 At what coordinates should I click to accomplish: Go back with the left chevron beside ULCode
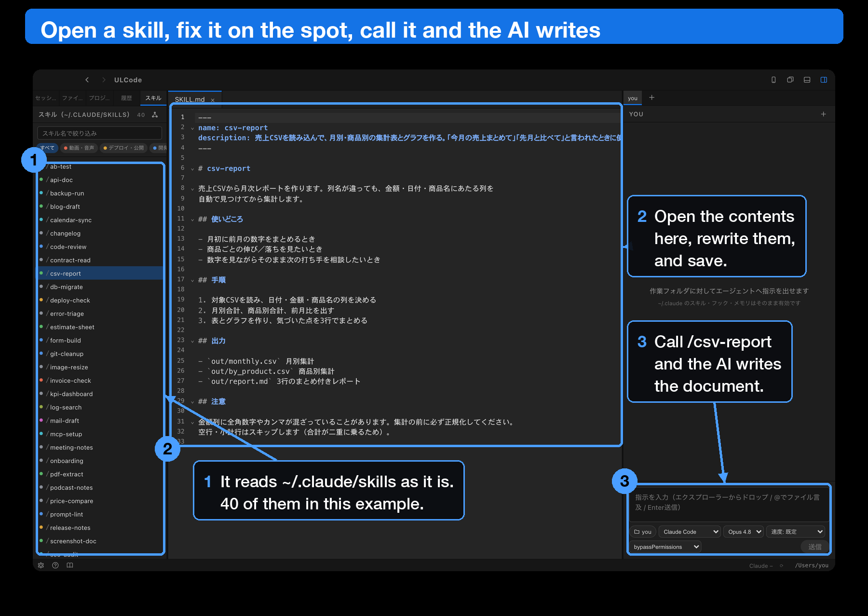point(87,80)
